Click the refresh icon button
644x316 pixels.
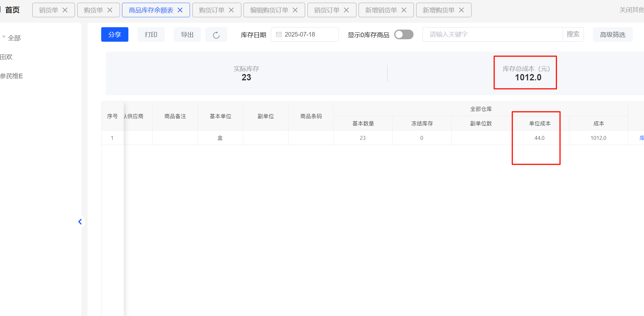[216, 35]
